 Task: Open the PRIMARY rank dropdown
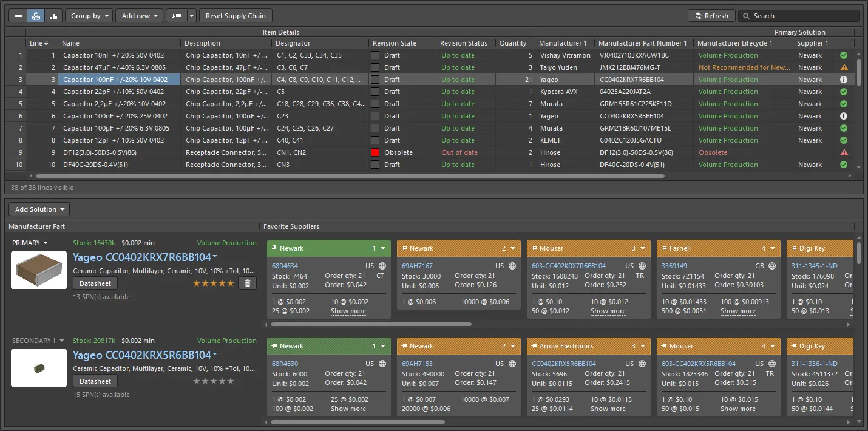tap(30, 243)
